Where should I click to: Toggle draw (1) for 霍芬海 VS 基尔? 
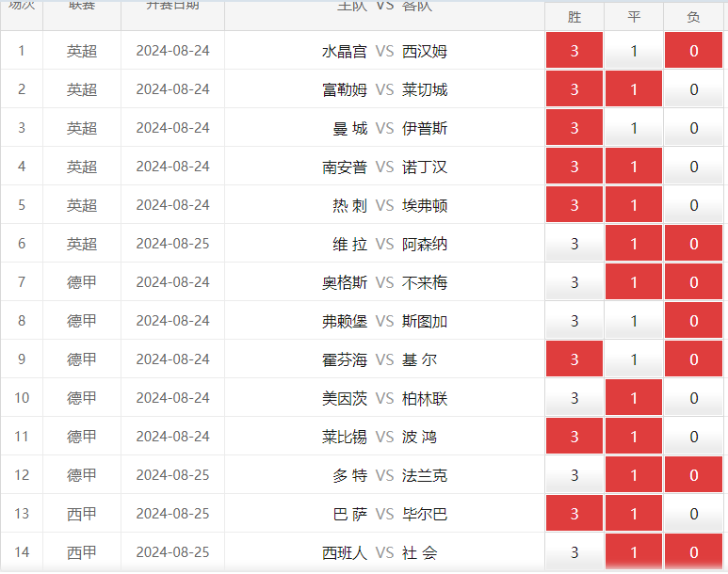(x=634, y=359)
